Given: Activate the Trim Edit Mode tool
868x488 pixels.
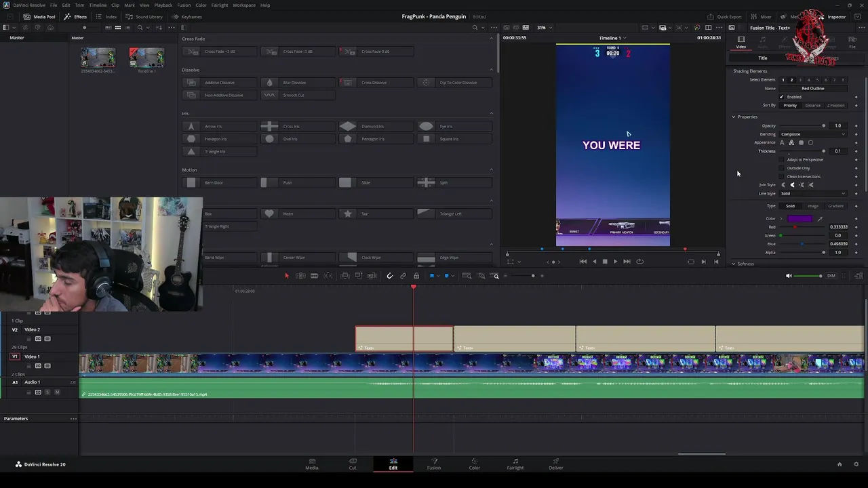Looking at the screenshot, I should [x=300, y=276].
